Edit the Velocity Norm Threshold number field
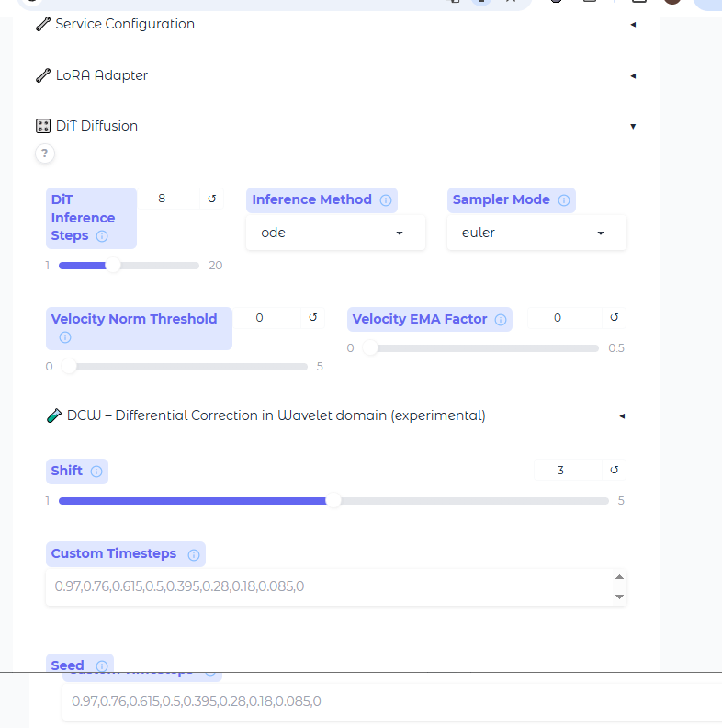 point(266,317)
